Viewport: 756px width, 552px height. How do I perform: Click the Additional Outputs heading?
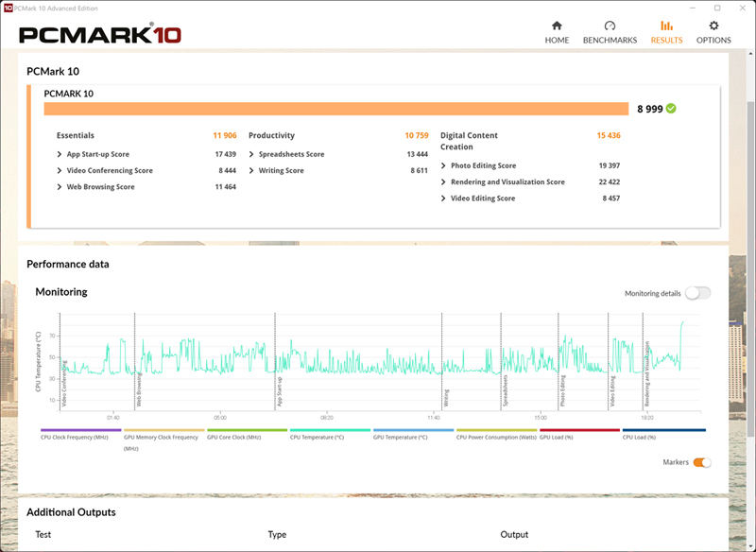point(71,512)
